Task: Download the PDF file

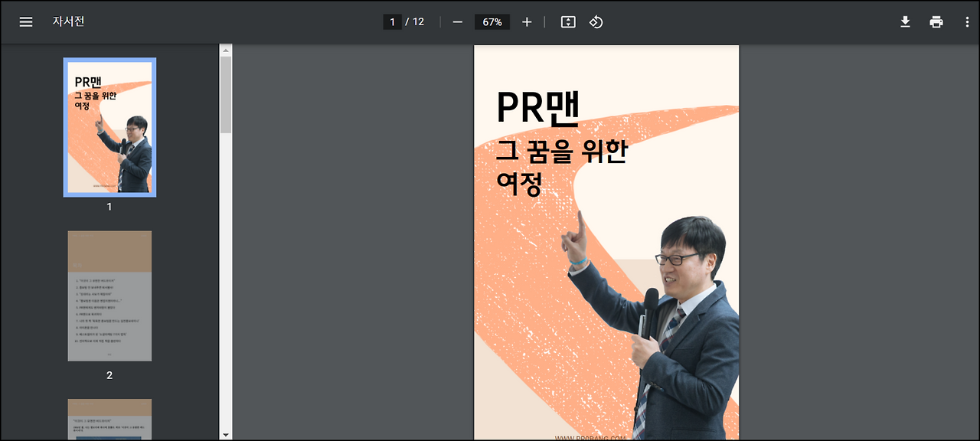Action: point(905,21)
